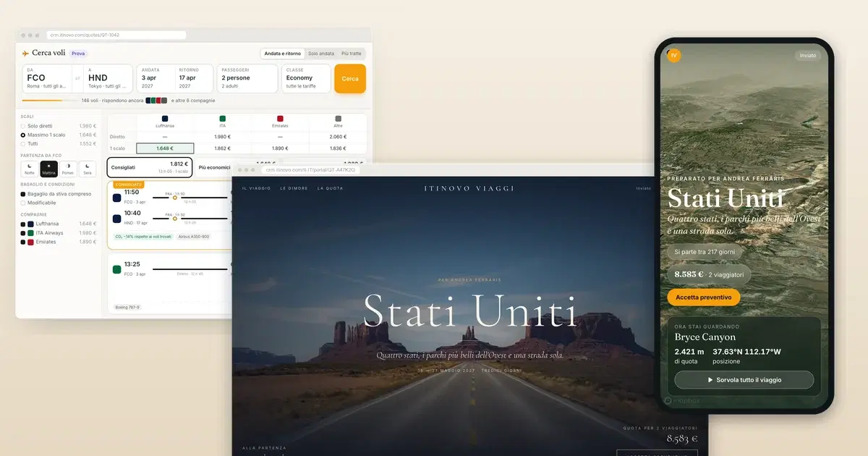Click the red Emirates icon in price grid header
The image size is (868, 456).
pyautogui.click(x=281, y=119)
